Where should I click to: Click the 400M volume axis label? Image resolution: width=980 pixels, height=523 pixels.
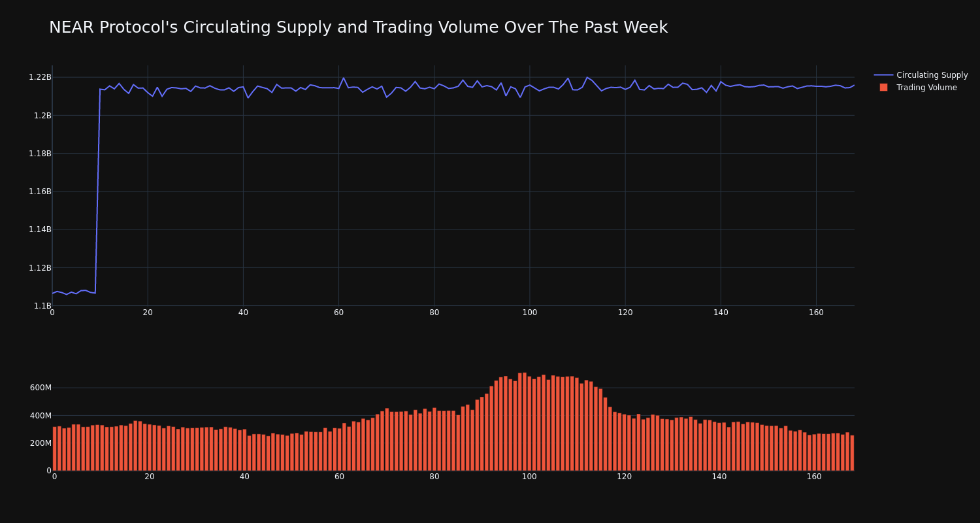tap(41, 415)
